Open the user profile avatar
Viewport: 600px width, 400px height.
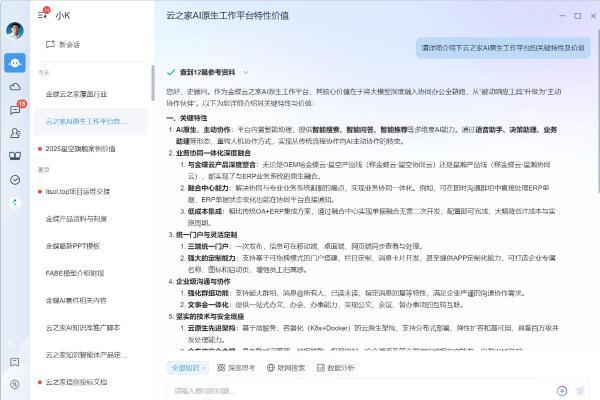pos(15,30)
